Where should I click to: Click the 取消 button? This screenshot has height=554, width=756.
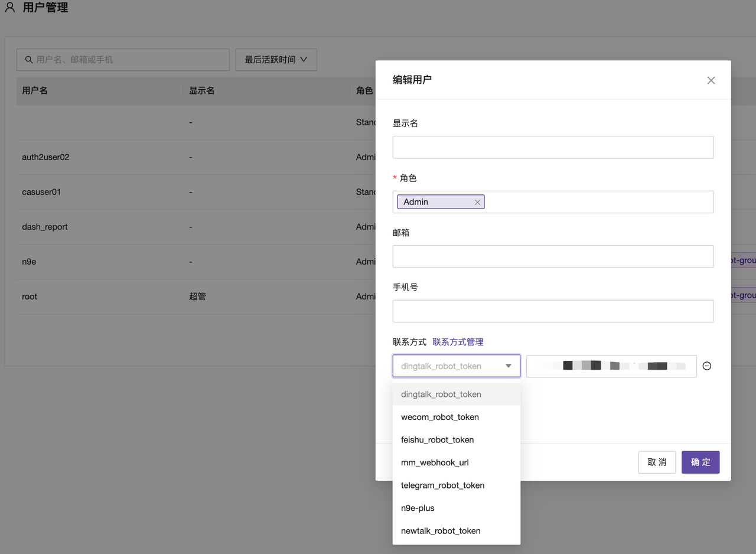(x=657, y=462)
